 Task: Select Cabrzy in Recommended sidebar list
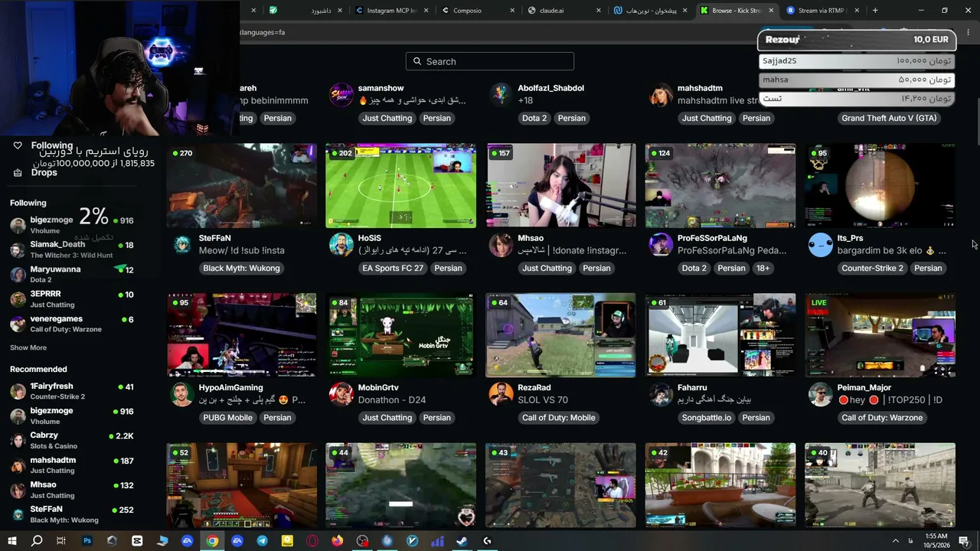(72, 440)
